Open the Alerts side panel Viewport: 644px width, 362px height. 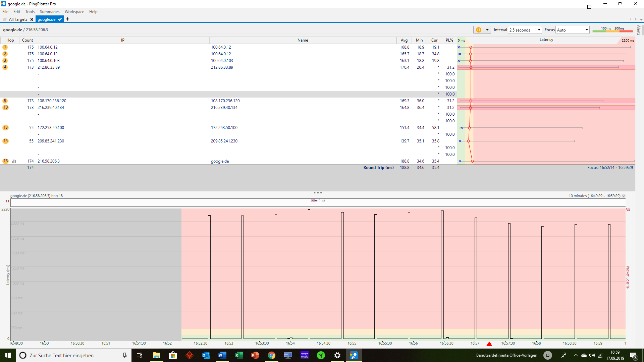point(639,30)
